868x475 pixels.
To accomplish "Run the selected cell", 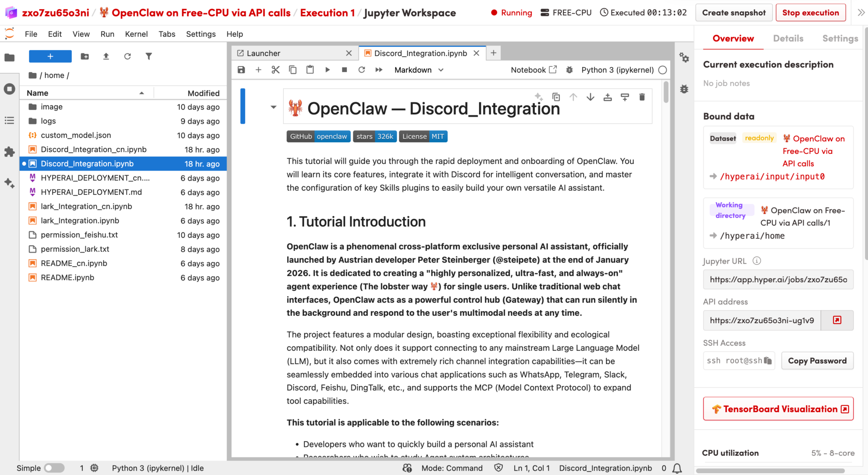I will [327, 70].
